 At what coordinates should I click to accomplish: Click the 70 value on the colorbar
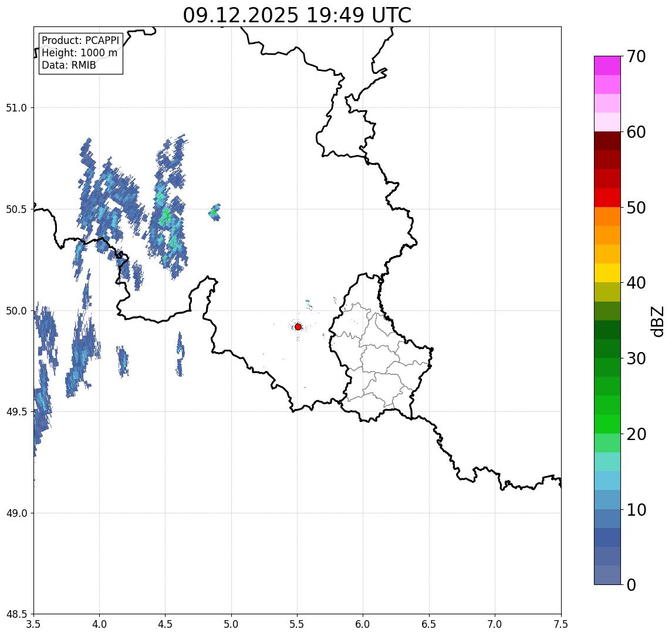[636, 56]
